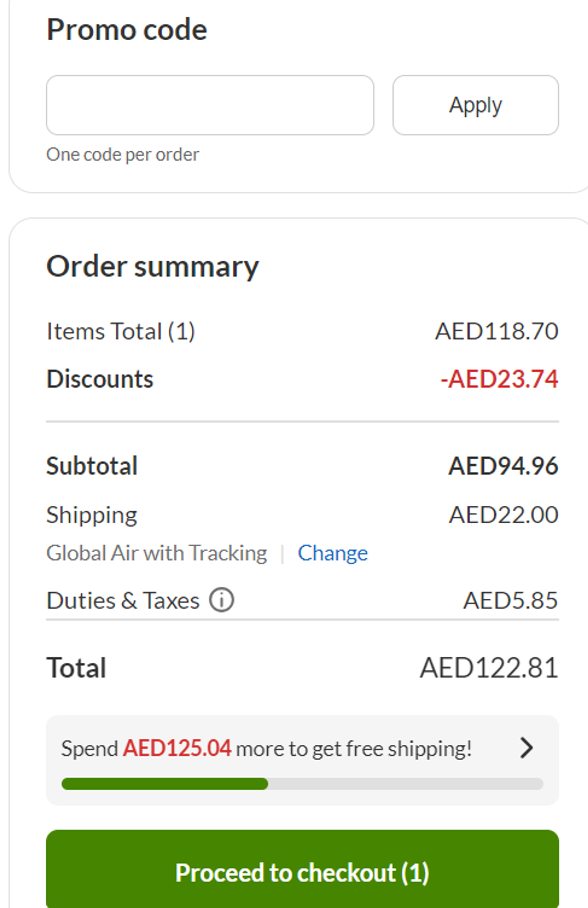Click the One code per order hint
The image size is (588, 908).
tap(123, 155)
